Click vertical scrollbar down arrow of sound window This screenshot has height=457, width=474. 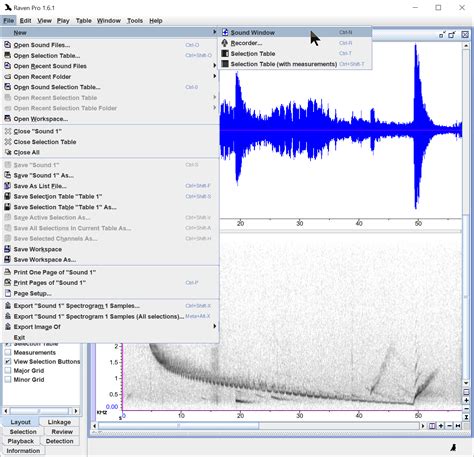coord(466,383)
